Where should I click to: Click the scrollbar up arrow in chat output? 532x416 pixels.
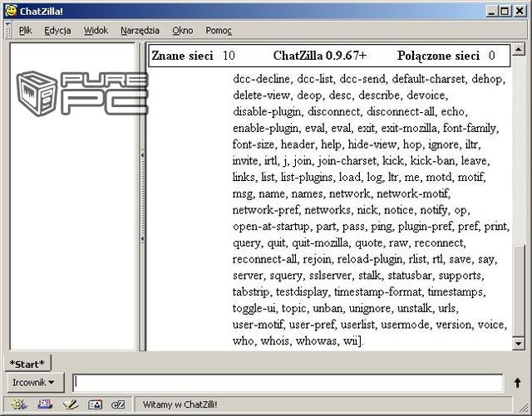(x=519, y=50)
